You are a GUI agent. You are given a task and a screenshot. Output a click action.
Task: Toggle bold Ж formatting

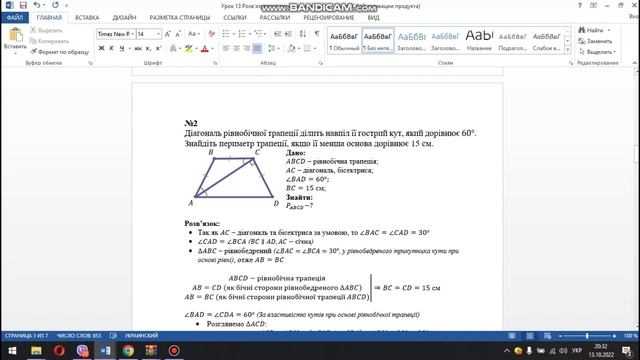tap(101, 49)
